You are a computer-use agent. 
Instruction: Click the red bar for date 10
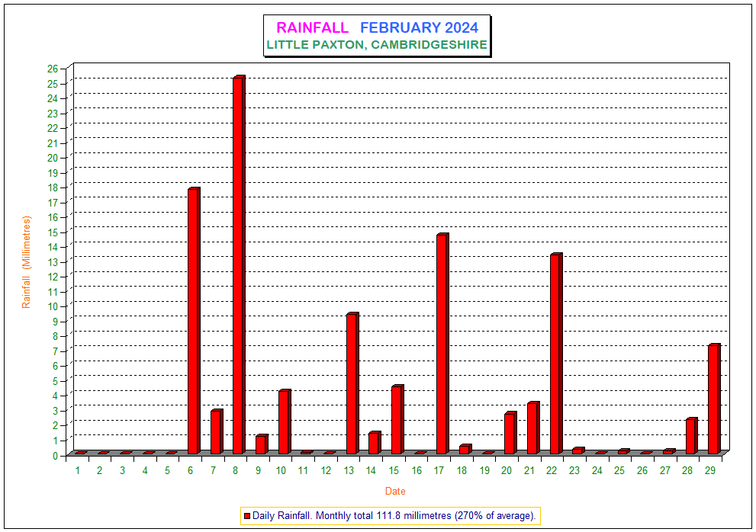pyautogui.click(x=285, y=421)
